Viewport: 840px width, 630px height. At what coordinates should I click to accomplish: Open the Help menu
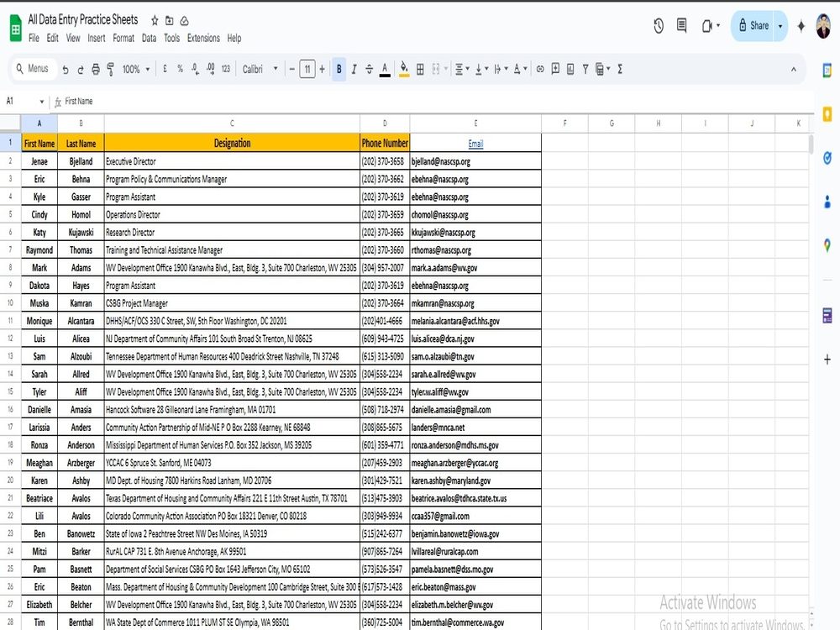click(234, 38)
